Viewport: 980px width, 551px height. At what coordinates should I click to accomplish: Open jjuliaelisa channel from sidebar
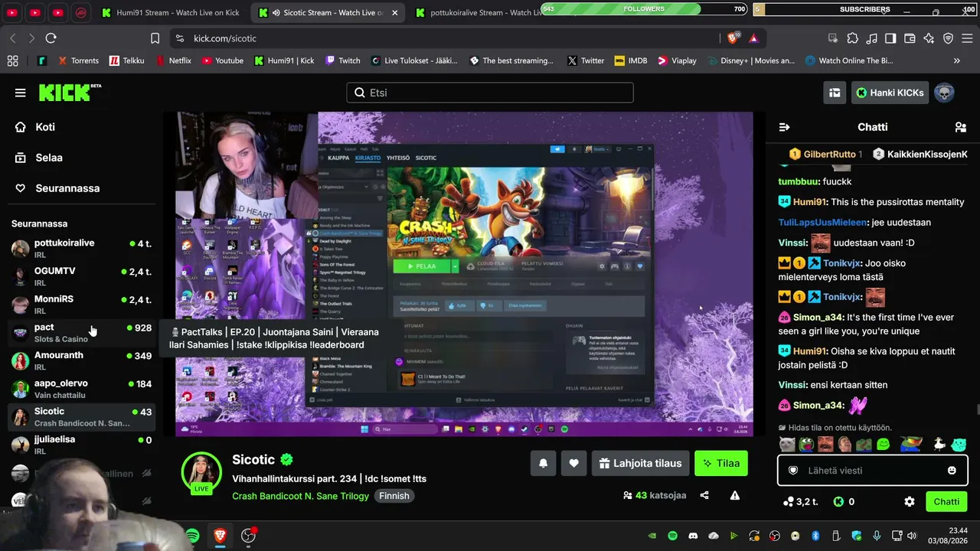(x=82, y=445)
